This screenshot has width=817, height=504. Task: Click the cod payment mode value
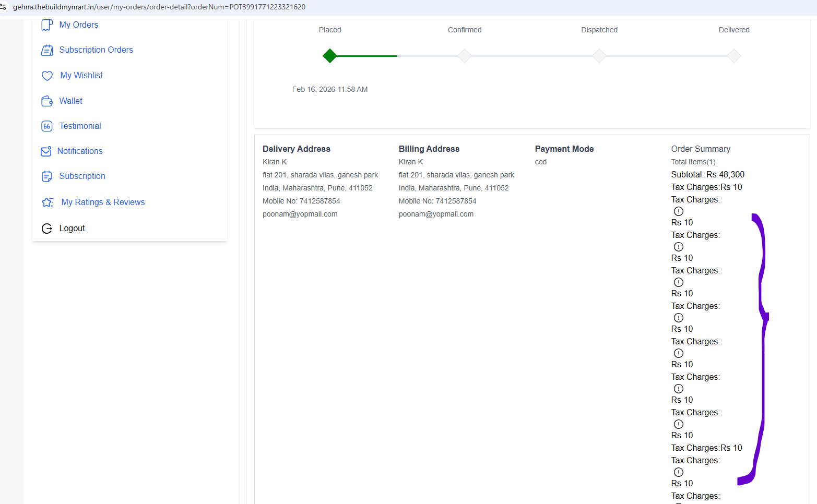541,162
